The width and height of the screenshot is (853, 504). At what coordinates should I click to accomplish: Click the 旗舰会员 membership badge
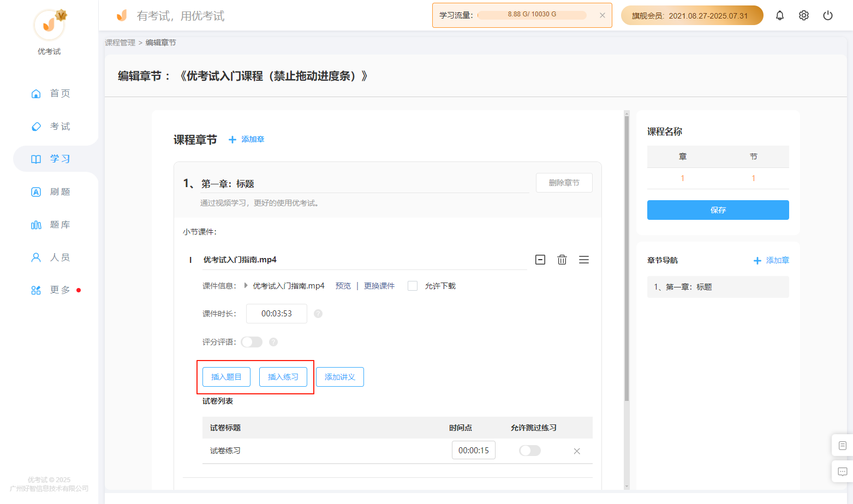tap(692, 15)
